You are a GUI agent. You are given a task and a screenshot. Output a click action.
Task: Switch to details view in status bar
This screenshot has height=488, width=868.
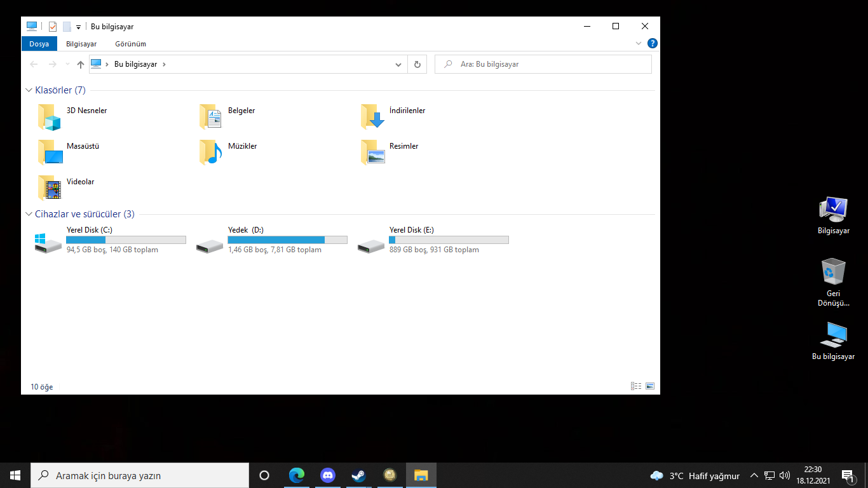click(636, 386)
